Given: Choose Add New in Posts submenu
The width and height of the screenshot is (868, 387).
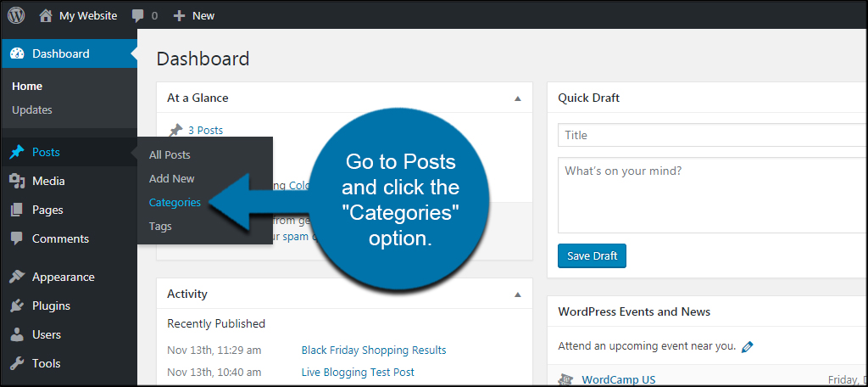Looking at the screenshot, I should point(171,178).
